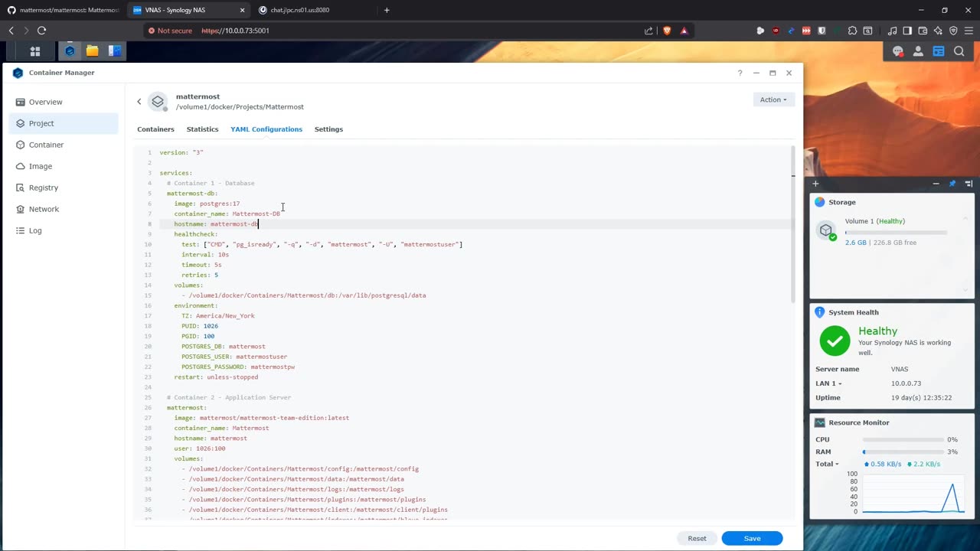The image size is (980, 551).
Task: Open the Action dropdown menu
Action: 773,99
